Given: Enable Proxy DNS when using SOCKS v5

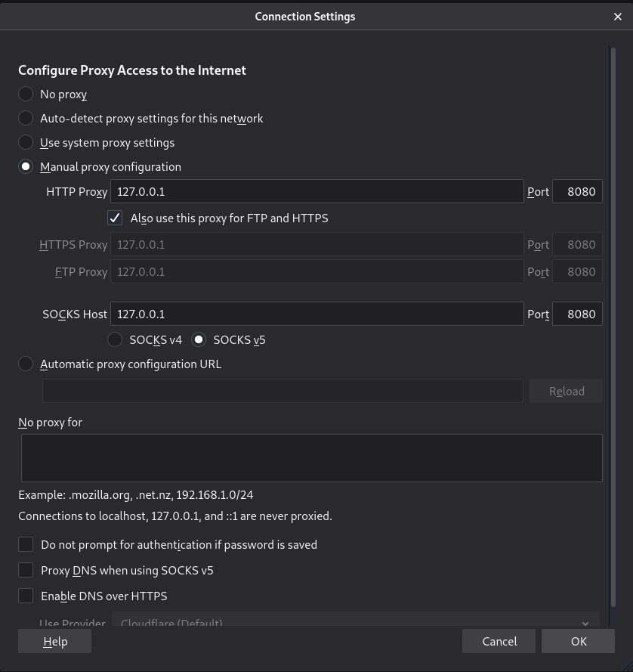Looking at the screenshot, I should (x=26, y=571).
